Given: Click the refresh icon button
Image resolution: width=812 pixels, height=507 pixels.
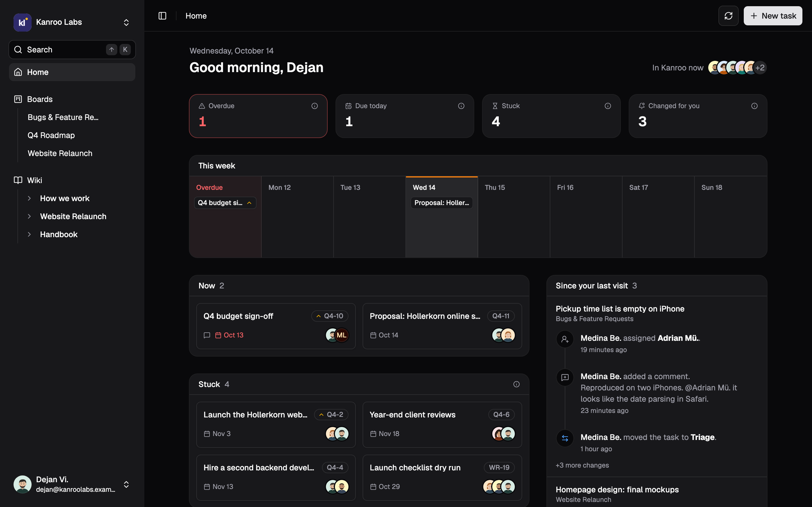Looking at the screenshot, I should coord(728,16).
